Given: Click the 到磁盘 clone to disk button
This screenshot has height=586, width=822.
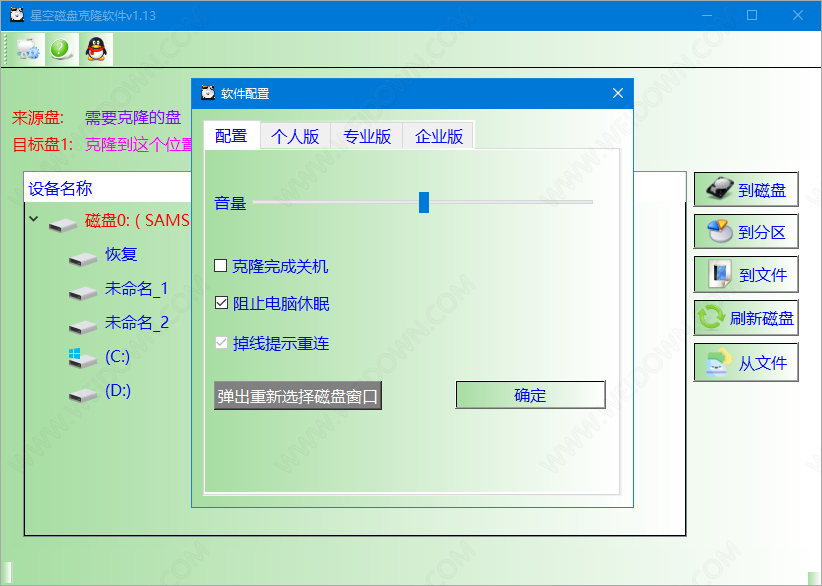Looking at the screenshot, I should [745, 189].
